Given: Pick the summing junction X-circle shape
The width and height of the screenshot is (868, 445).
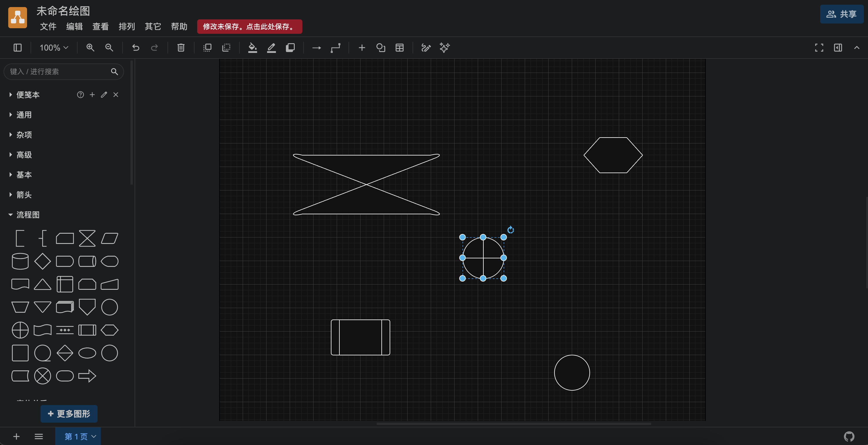Looking at the screenshot, I should point(42,376).
